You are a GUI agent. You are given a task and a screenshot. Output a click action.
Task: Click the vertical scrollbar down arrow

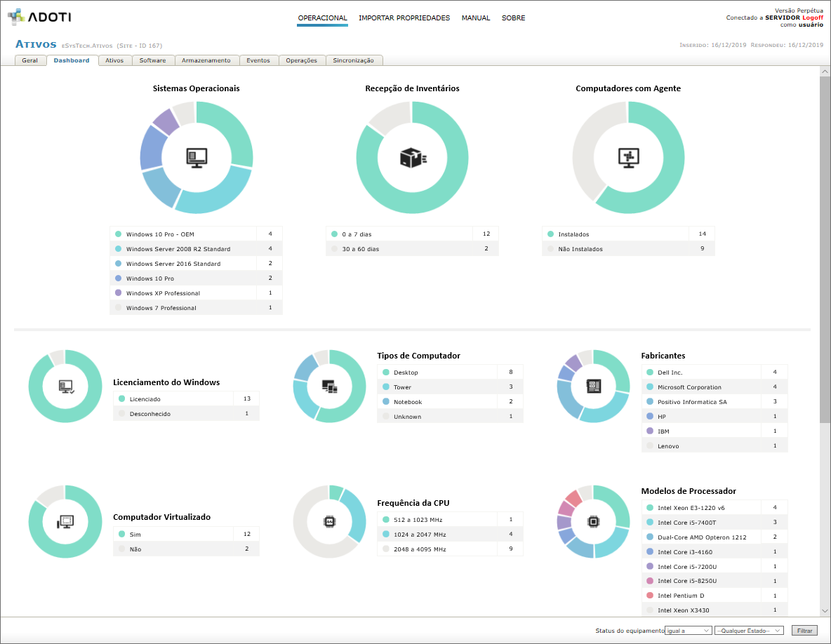coord(825,611)
